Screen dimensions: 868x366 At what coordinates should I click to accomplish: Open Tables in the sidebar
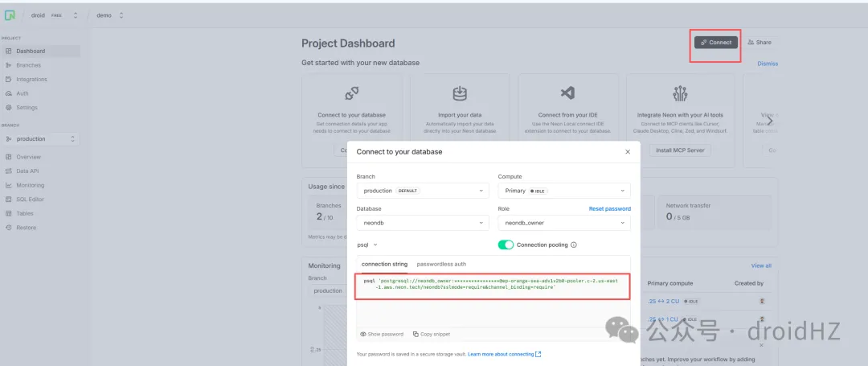25,213
